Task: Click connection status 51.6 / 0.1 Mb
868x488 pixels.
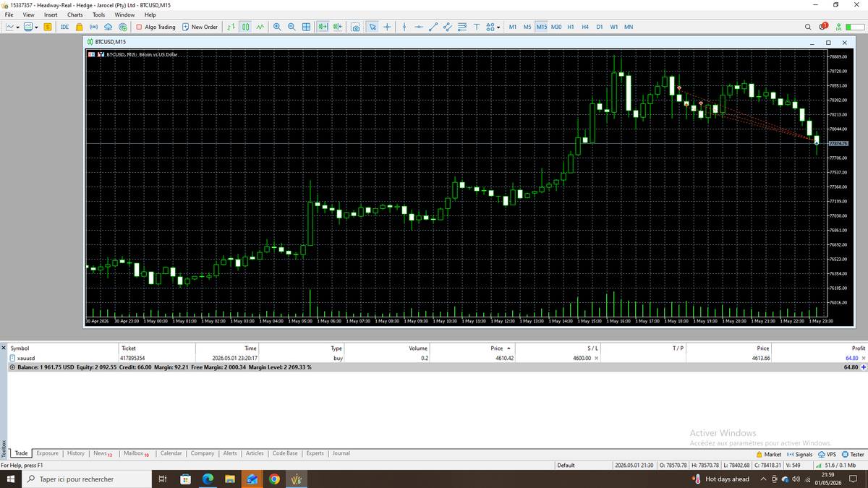Action: pos(835,465)
